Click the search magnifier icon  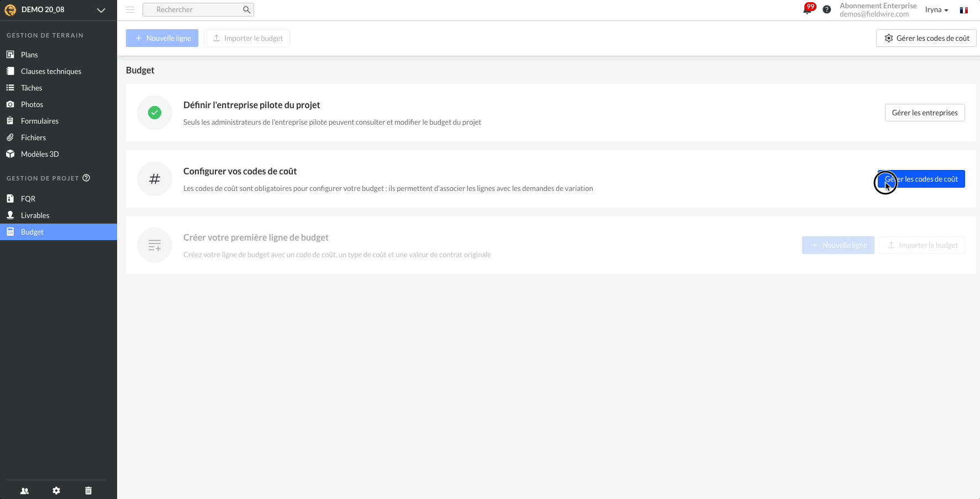pos(246,9)
